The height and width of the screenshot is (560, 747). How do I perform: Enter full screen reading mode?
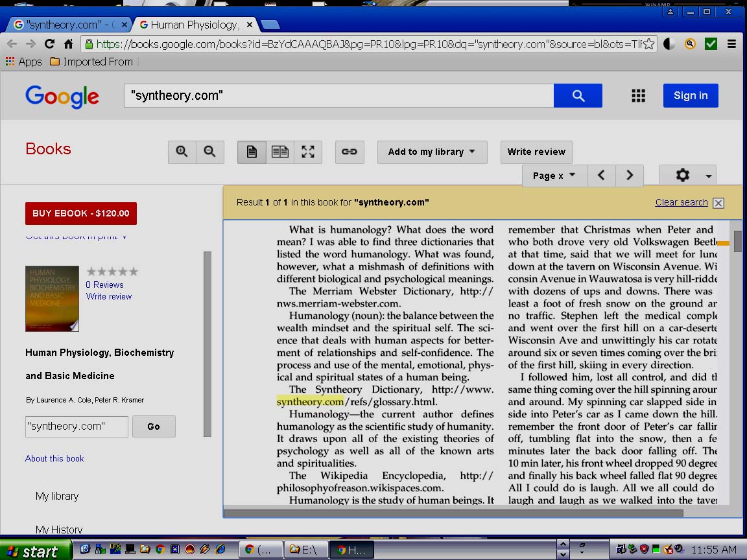(x=308, y=152)
